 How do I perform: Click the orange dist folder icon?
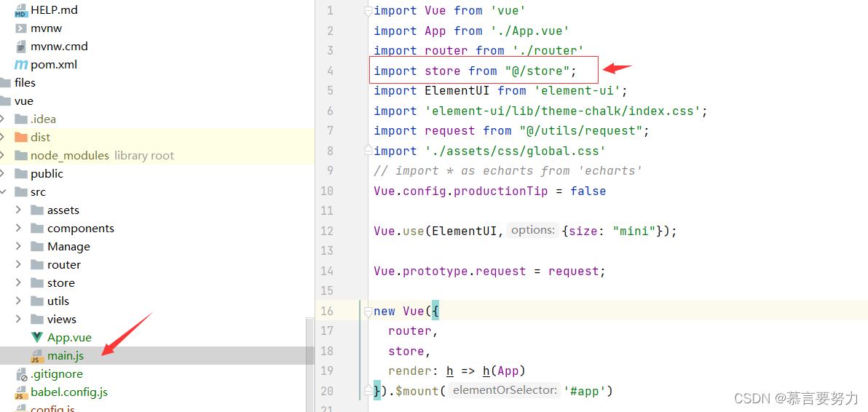(21, 137)
